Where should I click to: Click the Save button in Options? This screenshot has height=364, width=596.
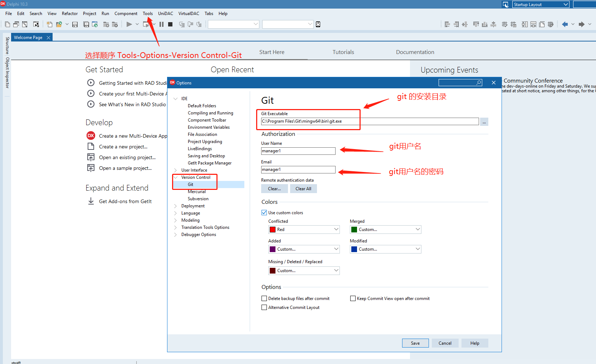pos(415,343)
